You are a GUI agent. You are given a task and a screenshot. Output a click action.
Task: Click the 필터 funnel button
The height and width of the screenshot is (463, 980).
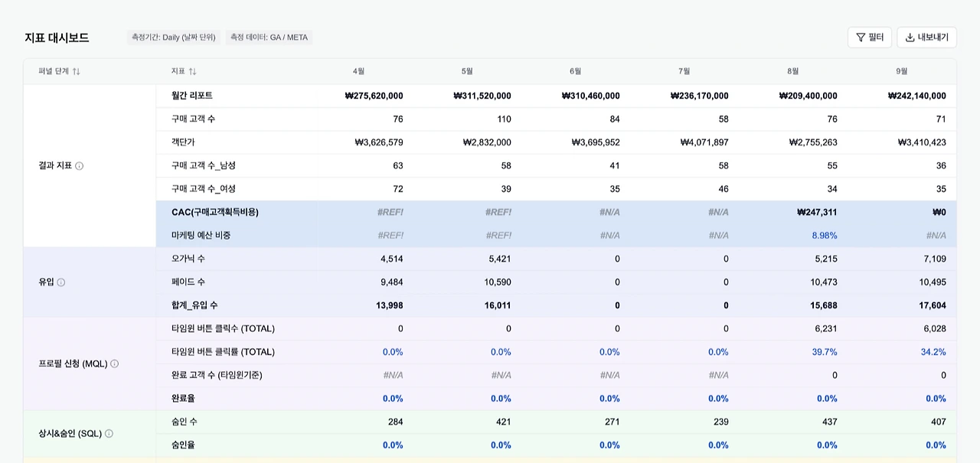(x=870, y=37)
